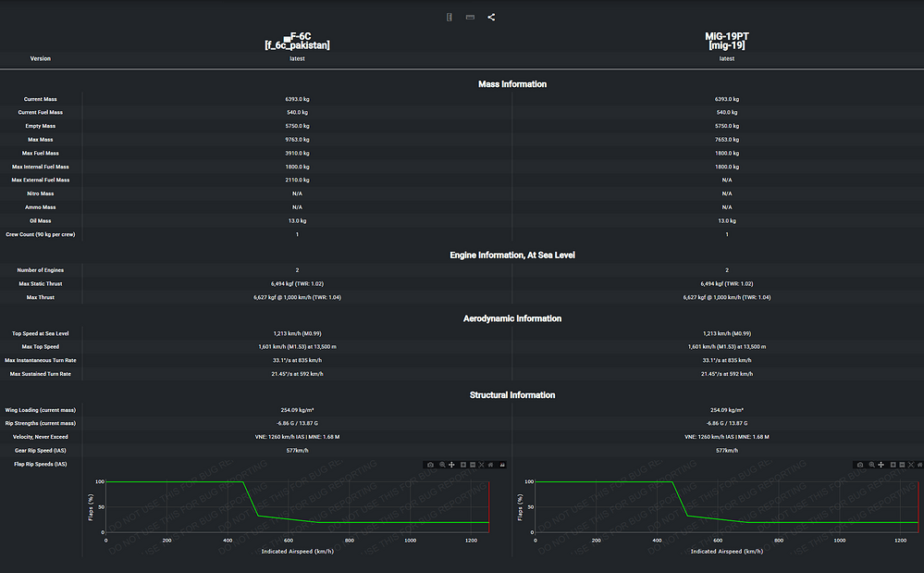Viewport: 924px width, 573px height.
Task: Click 'Engine Information, At Sea Level' heading
Action: (512, 255)
